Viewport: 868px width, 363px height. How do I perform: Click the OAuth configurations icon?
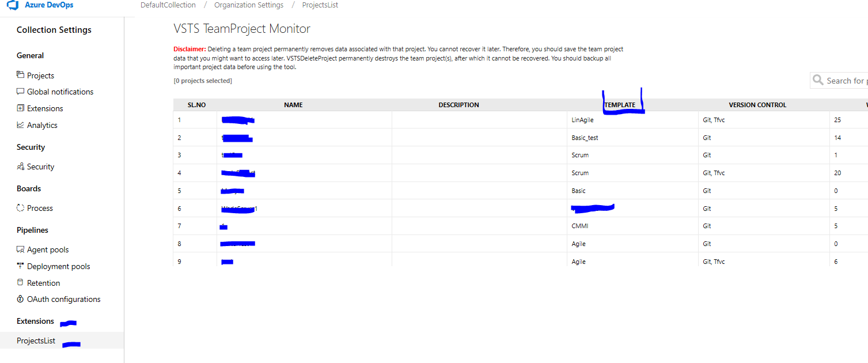[21, 299]
